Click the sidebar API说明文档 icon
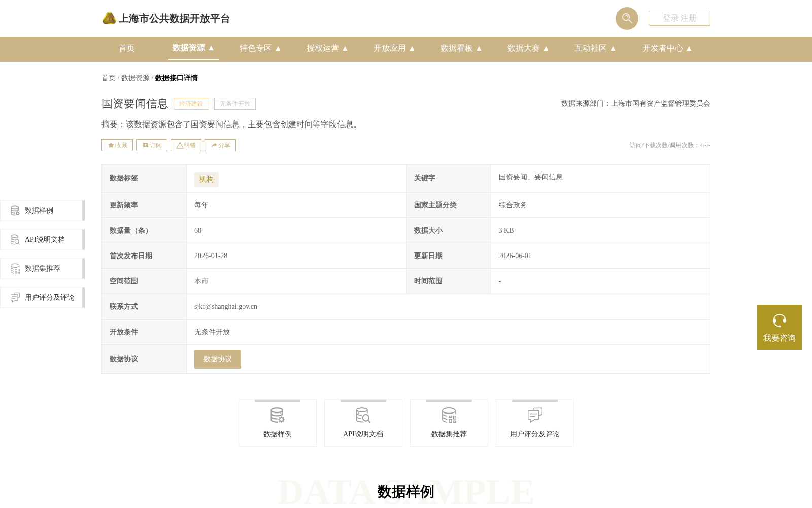The height and width of the screenshot is (508, 812). pos(15,240)
